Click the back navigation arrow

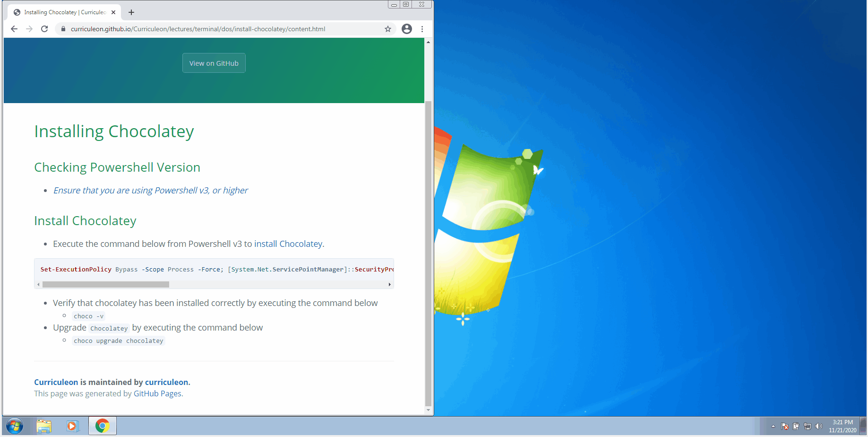coord(14,29)
